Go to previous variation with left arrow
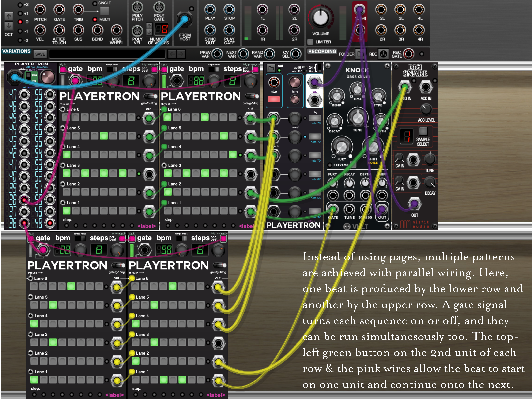Screen dimensions: 532x399 (x=172, y=54)
